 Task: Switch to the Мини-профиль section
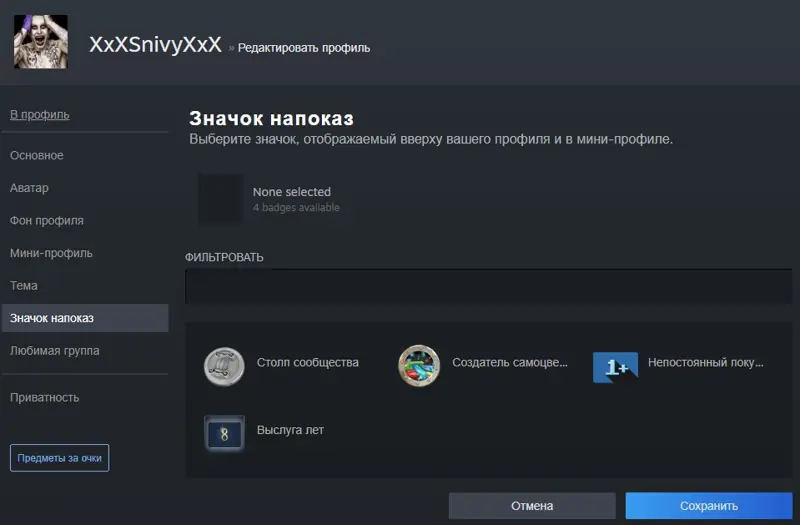(51, 253)
